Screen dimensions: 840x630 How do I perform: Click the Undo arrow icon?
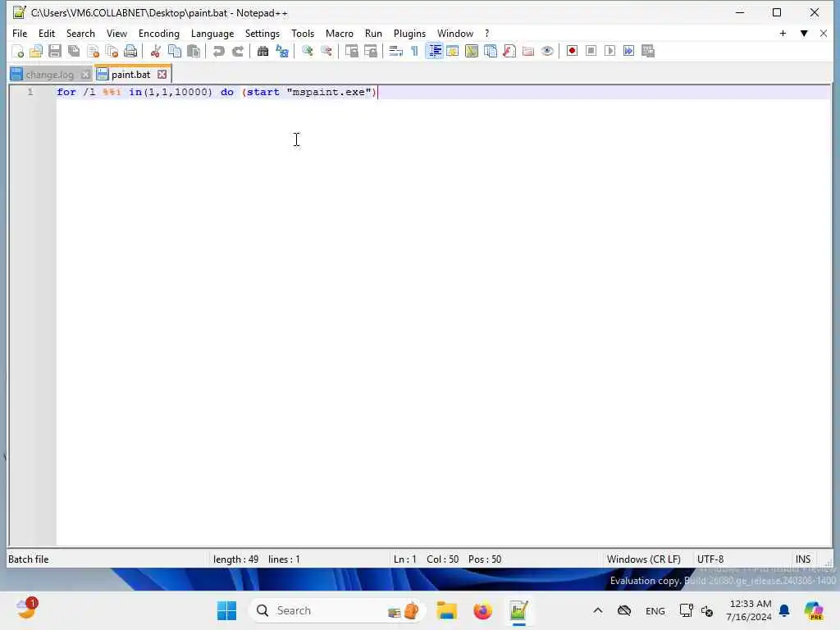click(218, 52)
